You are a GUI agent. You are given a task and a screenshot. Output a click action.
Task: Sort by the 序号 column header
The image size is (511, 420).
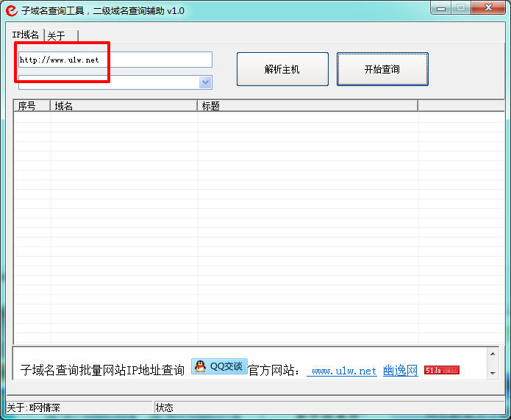(x=32, y=106)
